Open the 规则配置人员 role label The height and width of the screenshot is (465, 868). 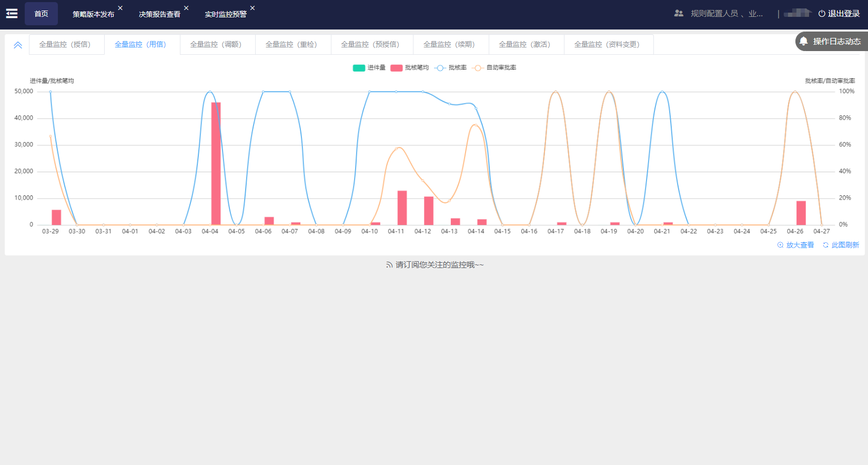(726, 14)
